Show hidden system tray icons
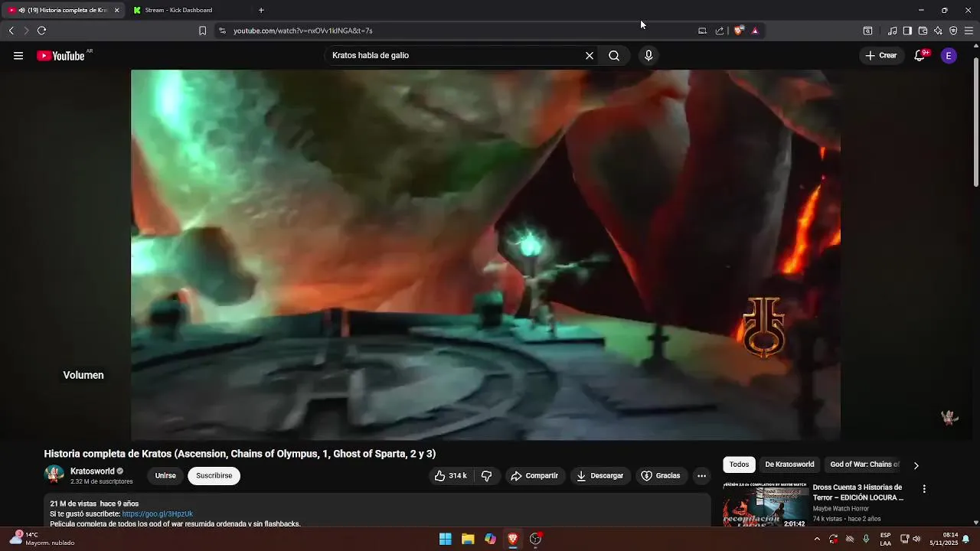The height and width of the screenshot is (551, 980). coord(817,539)
